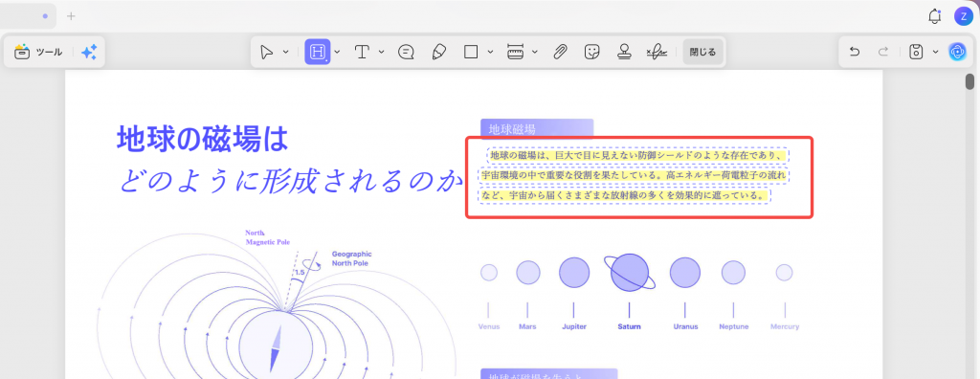
Task: Attach a file with paperclip icon
Action: point(560,52)
